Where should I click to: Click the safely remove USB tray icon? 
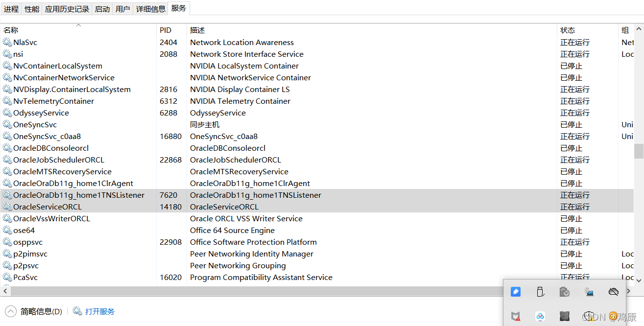click(540, 292)
